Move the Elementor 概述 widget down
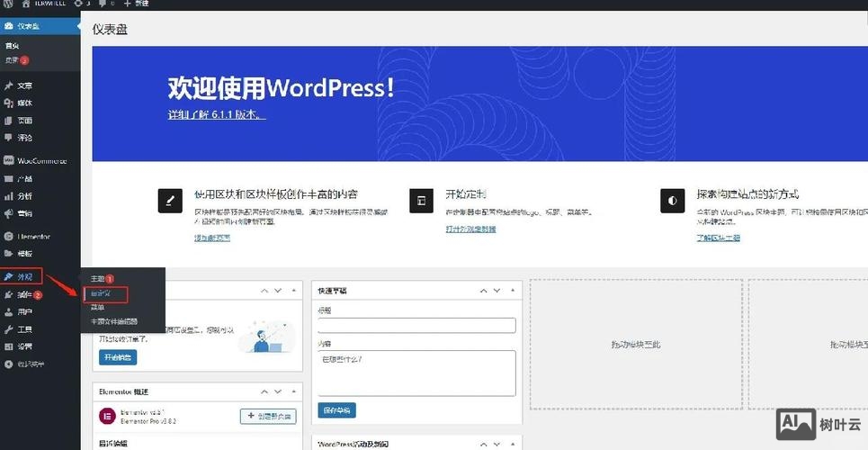This screenshot has height=450, width=868. (x=278, y=391)
